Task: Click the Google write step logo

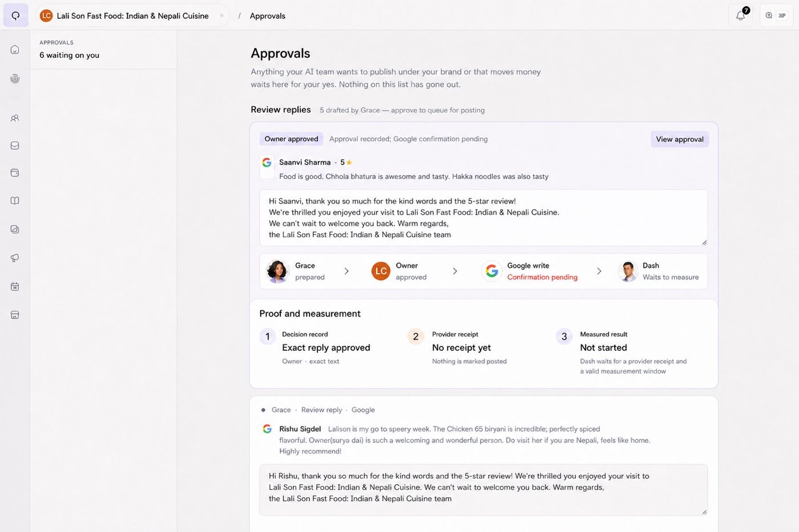Action: pyautogui.click(x=492, y=271)
